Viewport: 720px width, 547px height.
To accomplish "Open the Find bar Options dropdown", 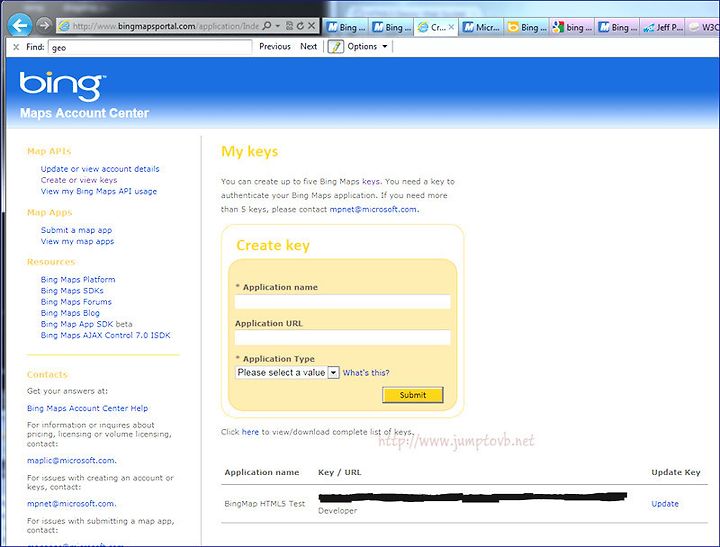I will tap(367, 46).
